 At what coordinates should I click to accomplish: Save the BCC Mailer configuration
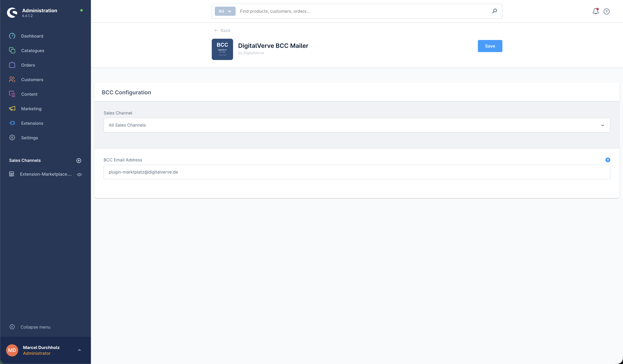pyautogui.click(x=490, y=46)
